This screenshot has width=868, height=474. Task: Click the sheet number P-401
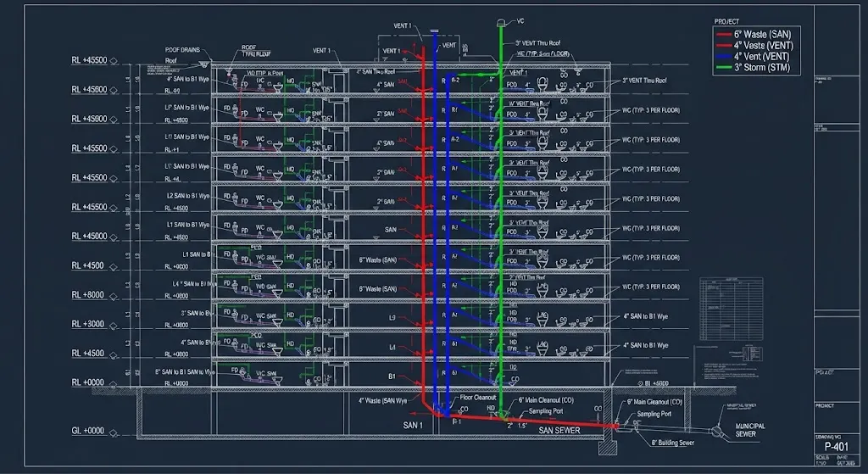click(x=836, y=447)
